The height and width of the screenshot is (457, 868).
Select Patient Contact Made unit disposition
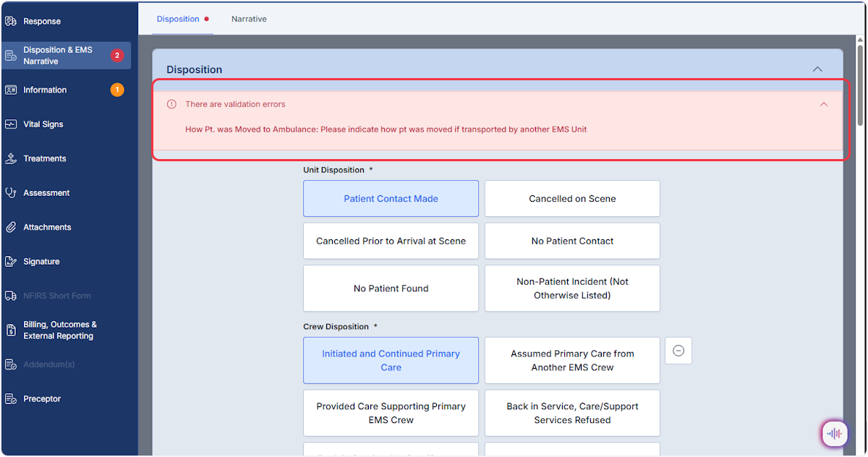(x=391, y=199)
